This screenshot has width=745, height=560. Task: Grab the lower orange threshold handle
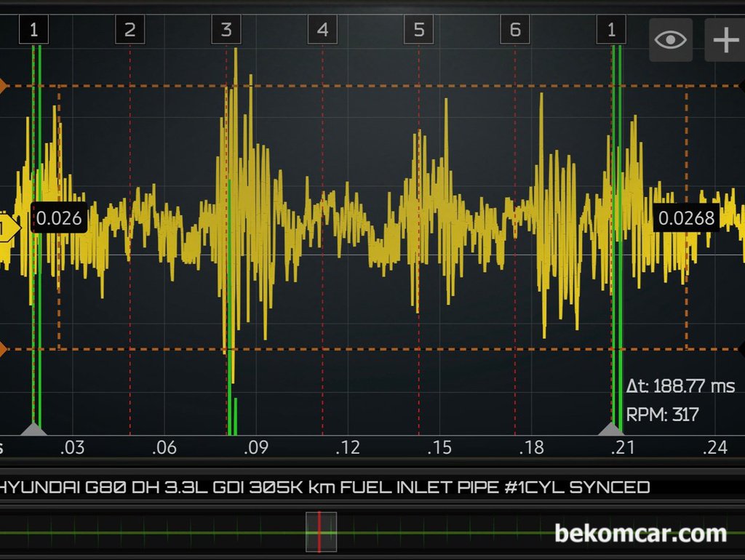click(3, 350)
